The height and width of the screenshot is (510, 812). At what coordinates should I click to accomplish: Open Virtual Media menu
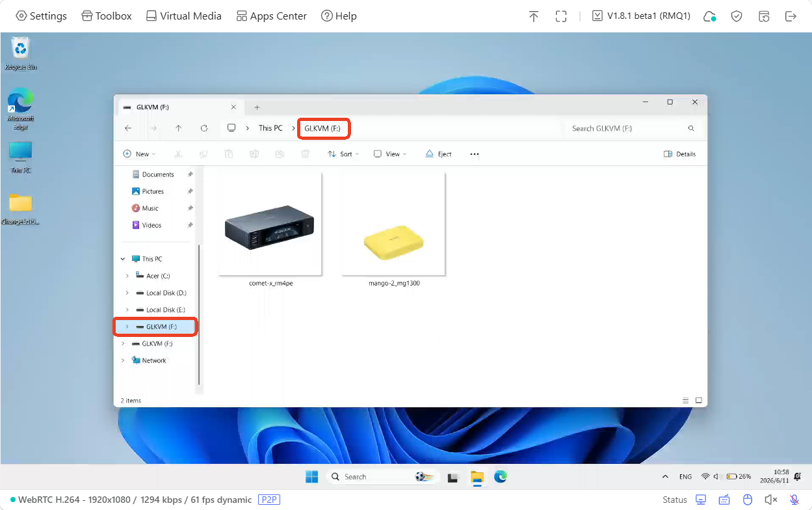pyautogui.click(x=183, y=16)
